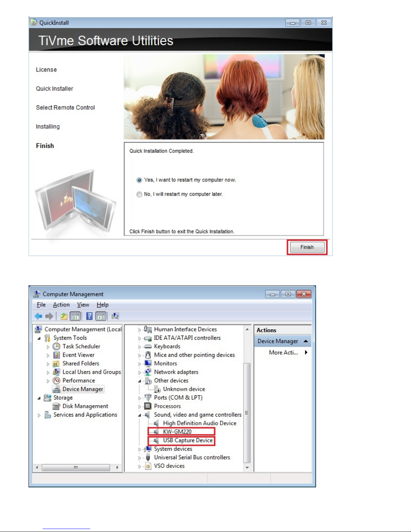Toggle Show/Hide Console Tree toolbar icon

click(x=75, y=316)
